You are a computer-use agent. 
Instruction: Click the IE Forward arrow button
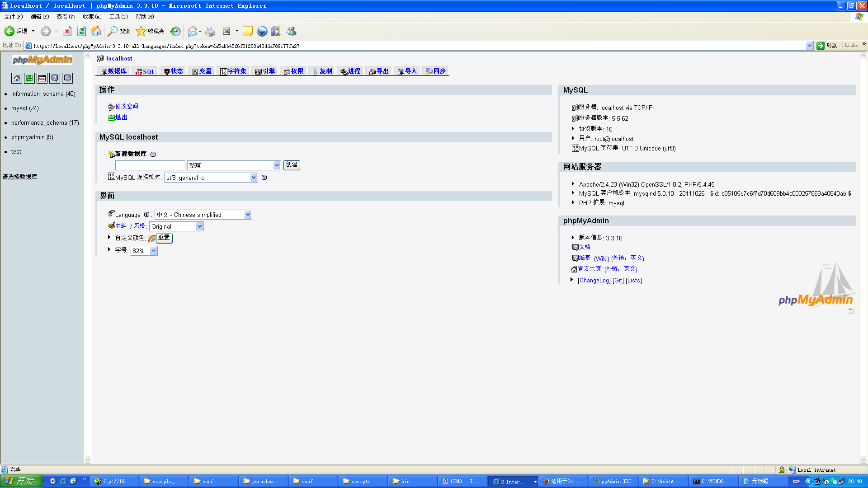pyautogui.click(x=46, y=31)
